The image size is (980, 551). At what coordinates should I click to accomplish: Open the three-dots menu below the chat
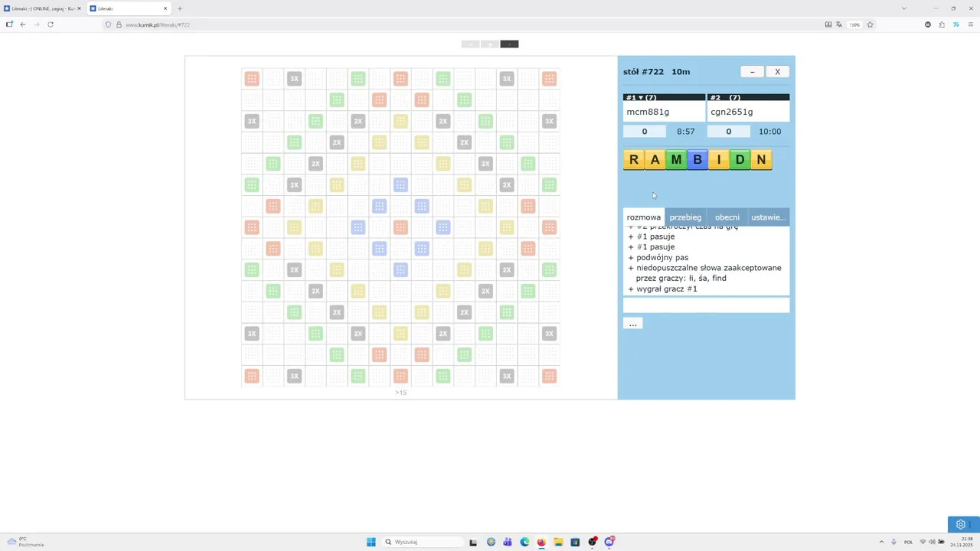[633, 324]
